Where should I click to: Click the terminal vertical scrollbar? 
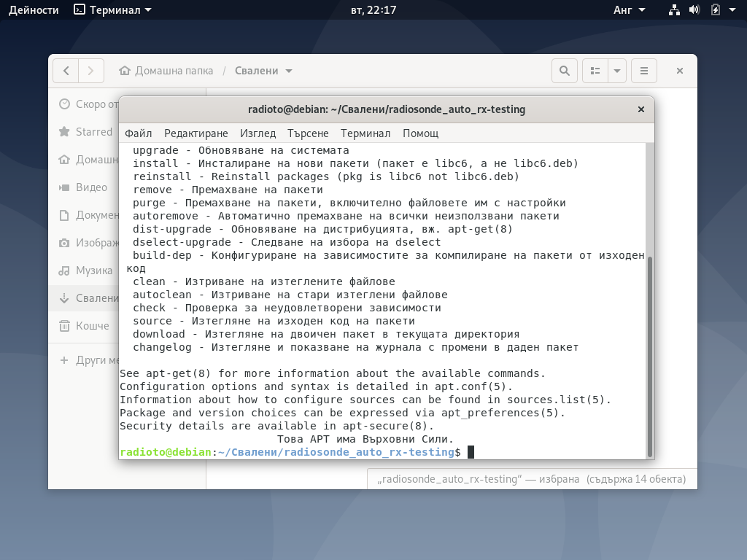pos(650,356)
